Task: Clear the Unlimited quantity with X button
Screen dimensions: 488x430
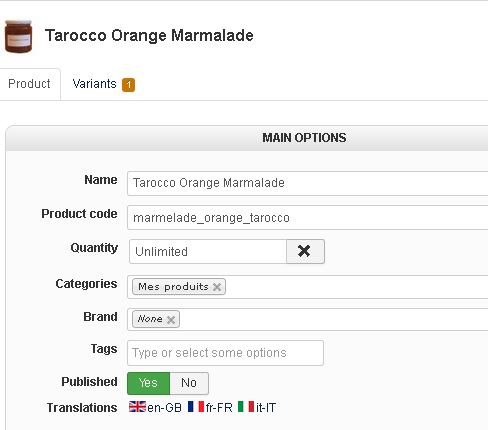Action: point(305,251)
